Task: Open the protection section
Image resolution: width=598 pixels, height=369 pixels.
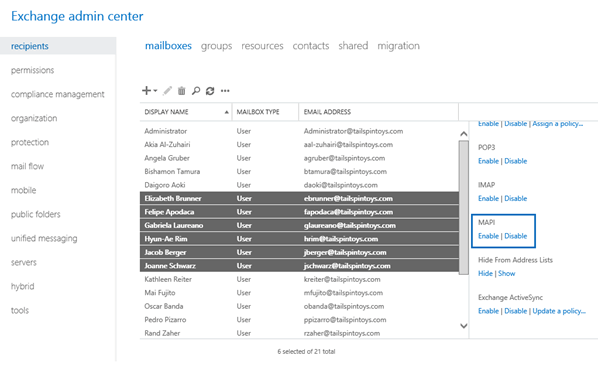Action: 30,142
